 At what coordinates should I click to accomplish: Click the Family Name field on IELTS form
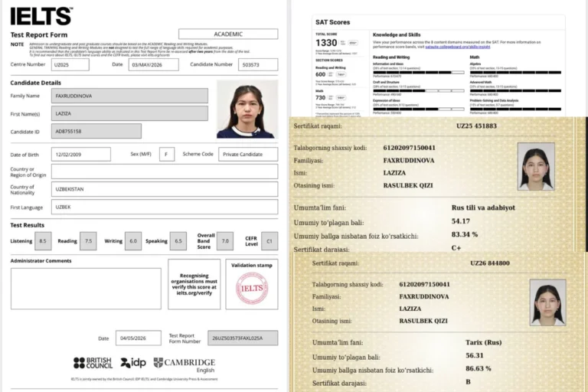(129, 96)
